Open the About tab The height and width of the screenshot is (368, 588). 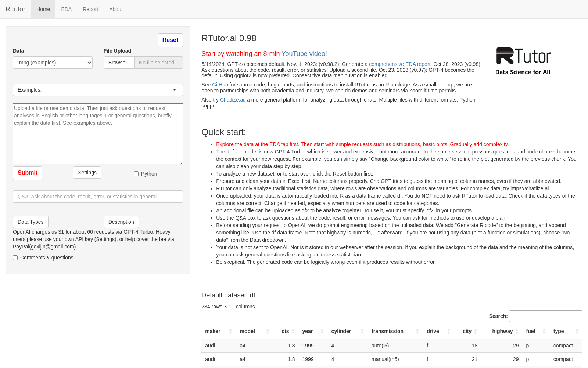(x=116, y=9)
